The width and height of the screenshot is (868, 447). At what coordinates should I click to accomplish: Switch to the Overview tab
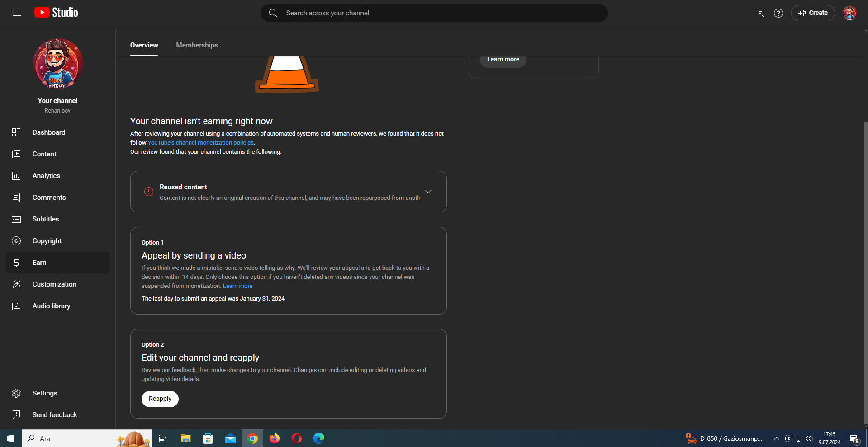pyautogui.click(x=144, y=45)
